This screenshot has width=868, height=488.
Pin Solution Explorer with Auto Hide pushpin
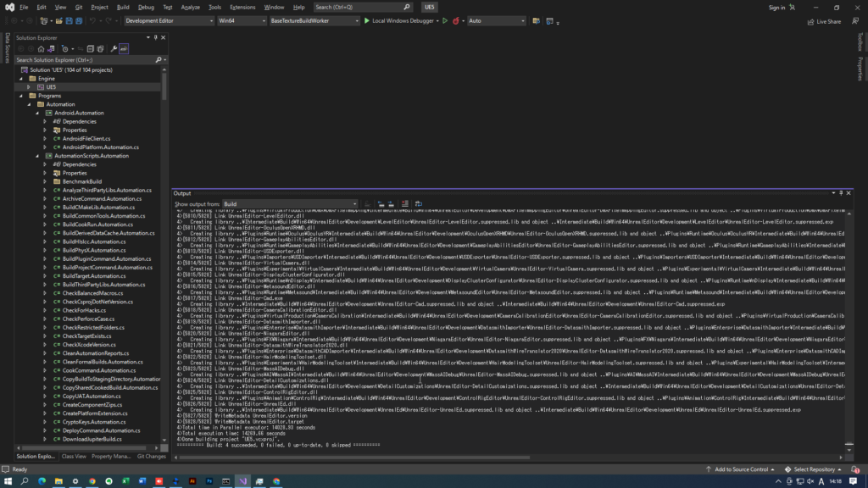tap(156, 37)
